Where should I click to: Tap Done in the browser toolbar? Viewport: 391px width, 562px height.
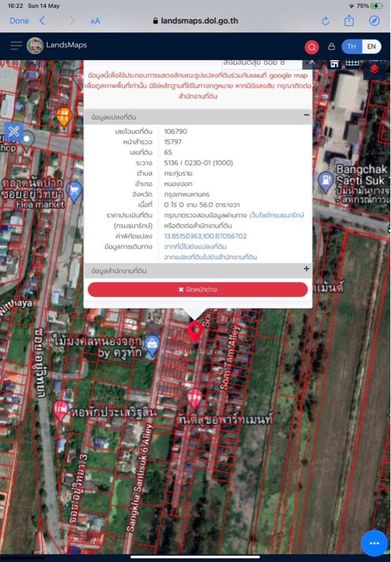[x=19, y=21]
